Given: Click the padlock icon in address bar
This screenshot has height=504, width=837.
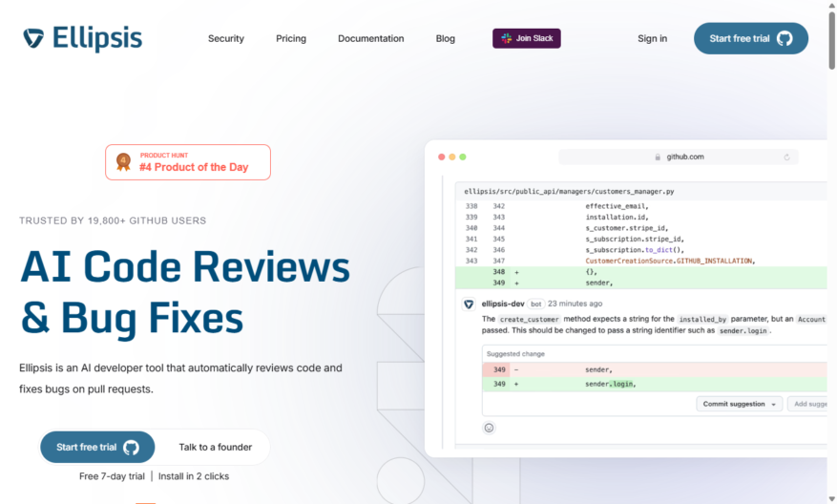Looking at the screenshot, I should coord(658,157).
